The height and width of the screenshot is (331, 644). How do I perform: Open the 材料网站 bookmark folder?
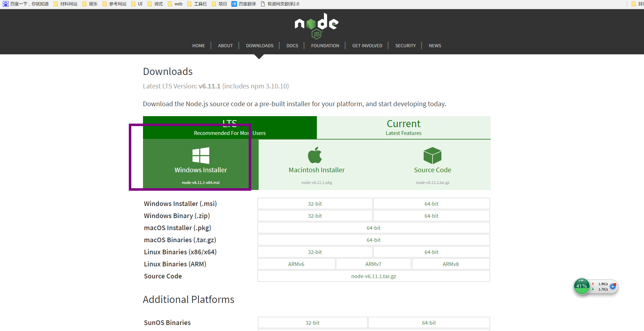(x=66, y=4)
